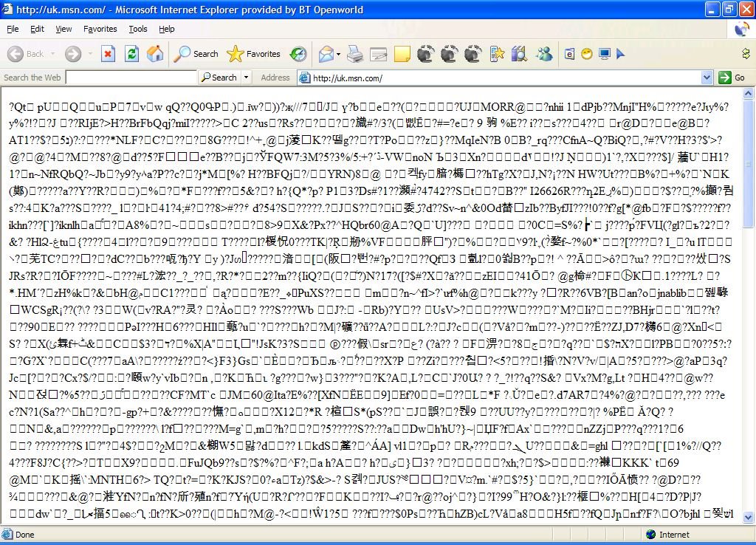The height and width of the screenshot is (545, 756).
Task: Launch MSN Messenger from the toolbar
Action: tap(544, 54)
